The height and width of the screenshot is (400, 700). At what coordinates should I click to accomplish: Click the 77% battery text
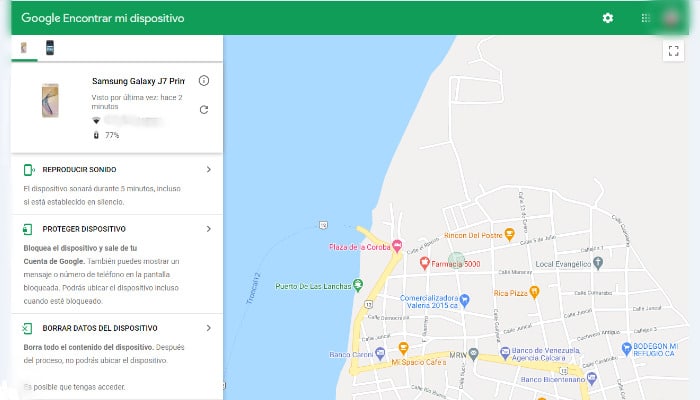[x=112, y=135]
